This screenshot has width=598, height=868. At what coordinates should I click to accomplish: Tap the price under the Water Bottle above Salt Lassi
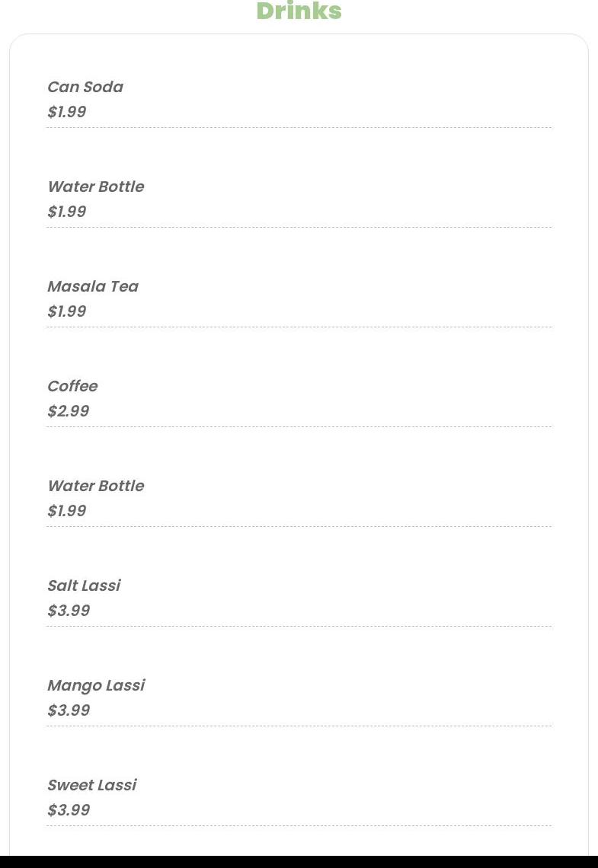(x=67, y=510)
